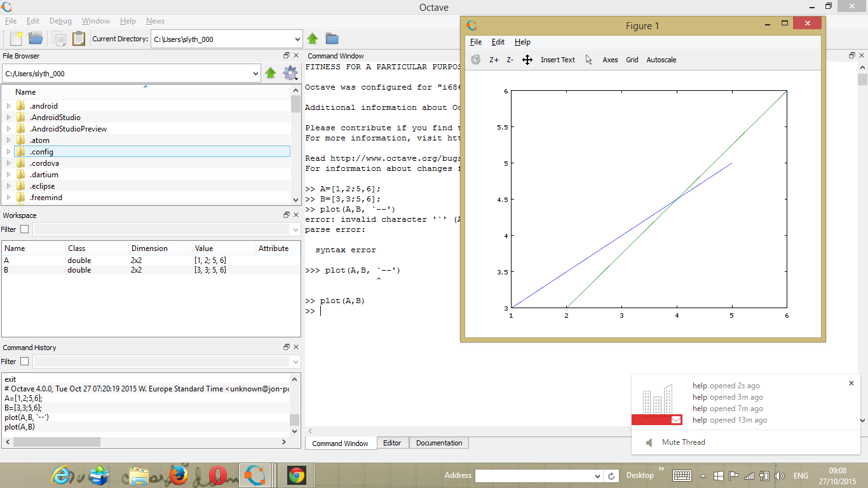Launch Opera from the taskbar
Viewport: 868px width, 488px height.
218,475
